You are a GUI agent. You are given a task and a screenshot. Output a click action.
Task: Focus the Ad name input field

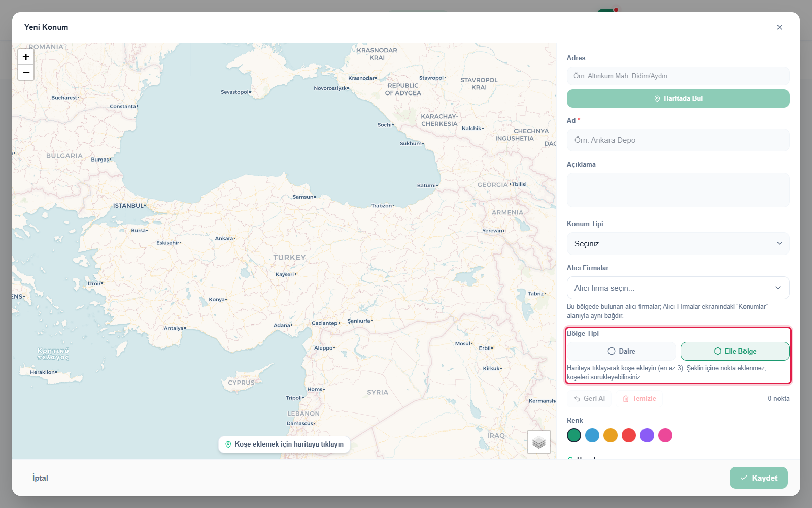(678, 140)
